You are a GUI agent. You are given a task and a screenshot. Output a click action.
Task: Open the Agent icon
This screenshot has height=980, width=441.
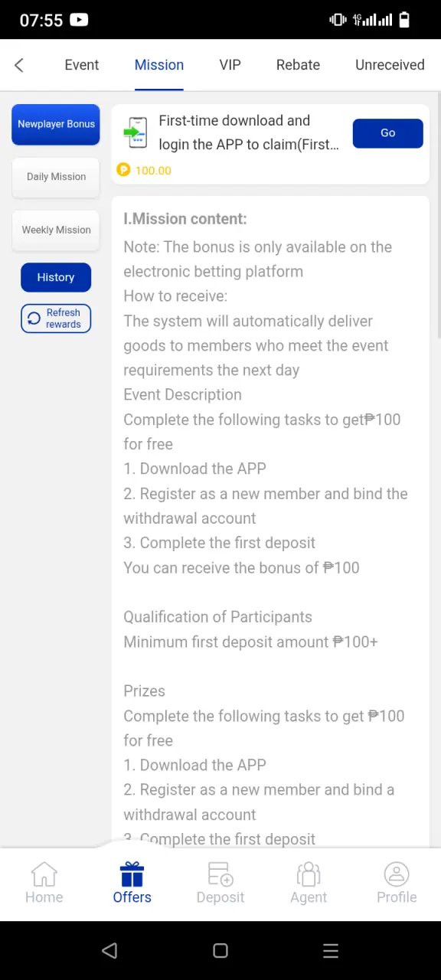pos(309,874)
